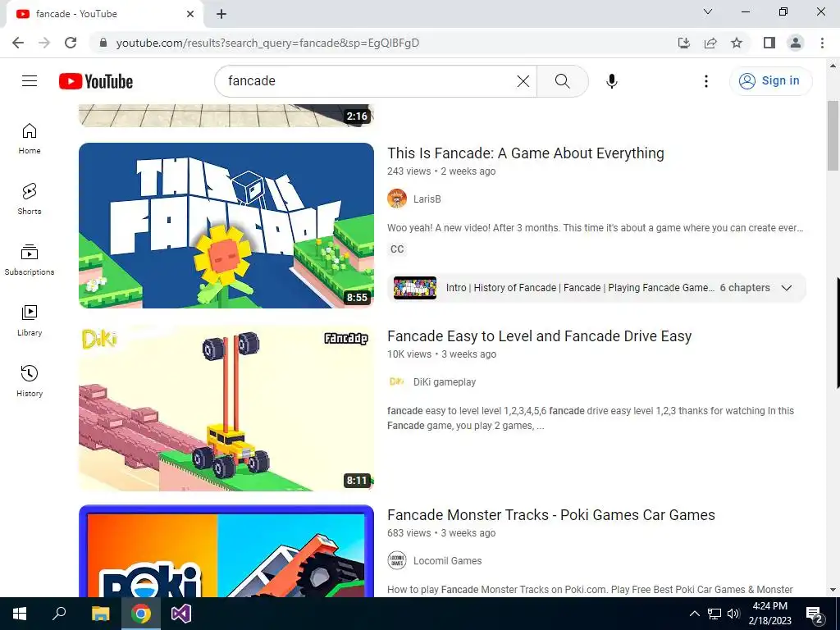This screenshot has height=630, width=840.
Task: Expand the 6 chapters chevron
Action: 787,288
